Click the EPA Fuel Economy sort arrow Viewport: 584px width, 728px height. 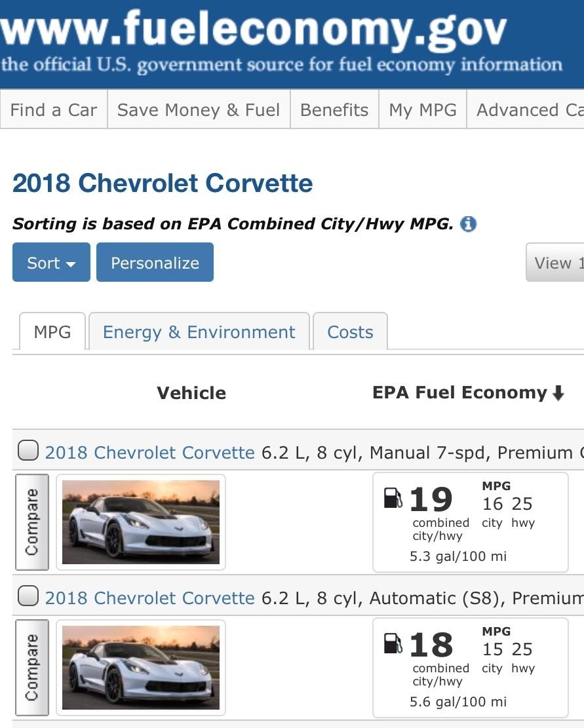pos(558,393)
